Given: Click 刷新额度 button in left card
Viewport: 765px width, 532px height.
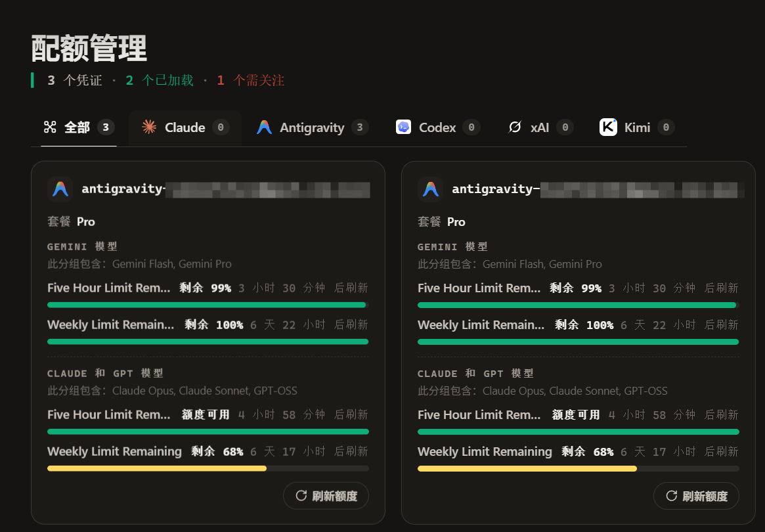Looking at the screenshot, I should pos(326,496).
